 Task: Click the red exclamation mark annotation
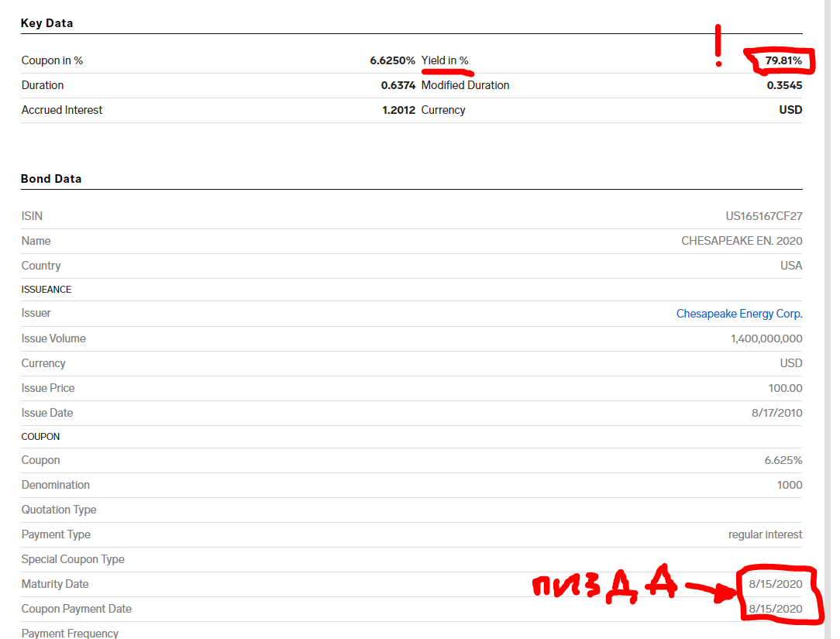click(x=718, y=45)
